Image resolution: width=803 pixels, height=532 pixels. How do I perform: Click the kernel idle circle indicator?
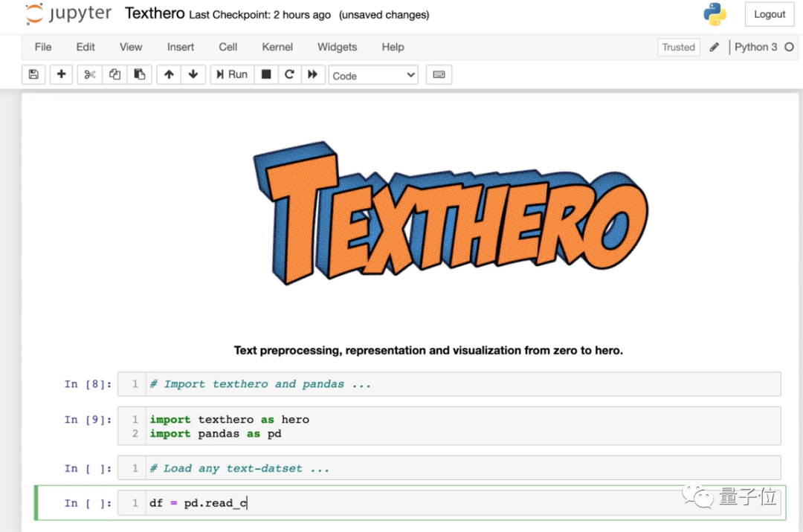pyautogui.click(x=789, y=47)
